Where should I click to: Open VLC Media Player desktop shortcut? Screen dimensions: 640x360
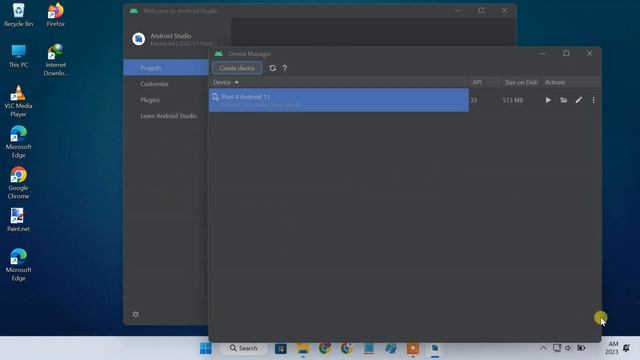click(x=18, y=101)
